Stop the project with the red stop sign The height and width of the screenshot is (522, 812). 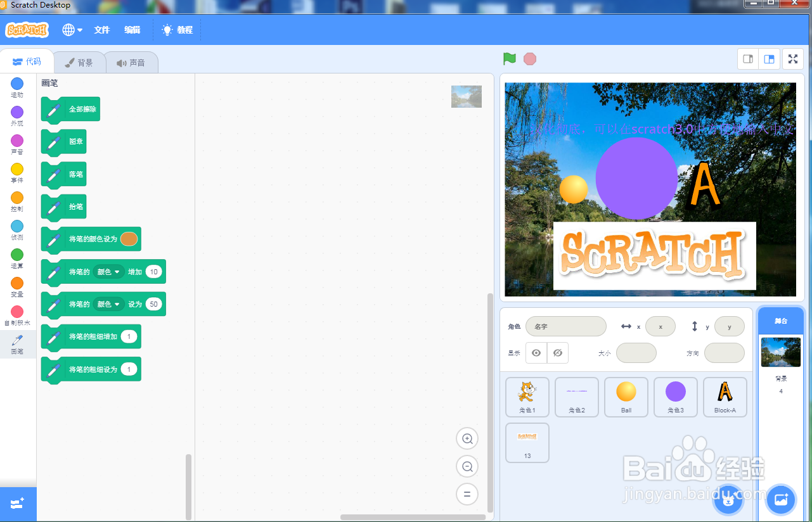[529, 58]
